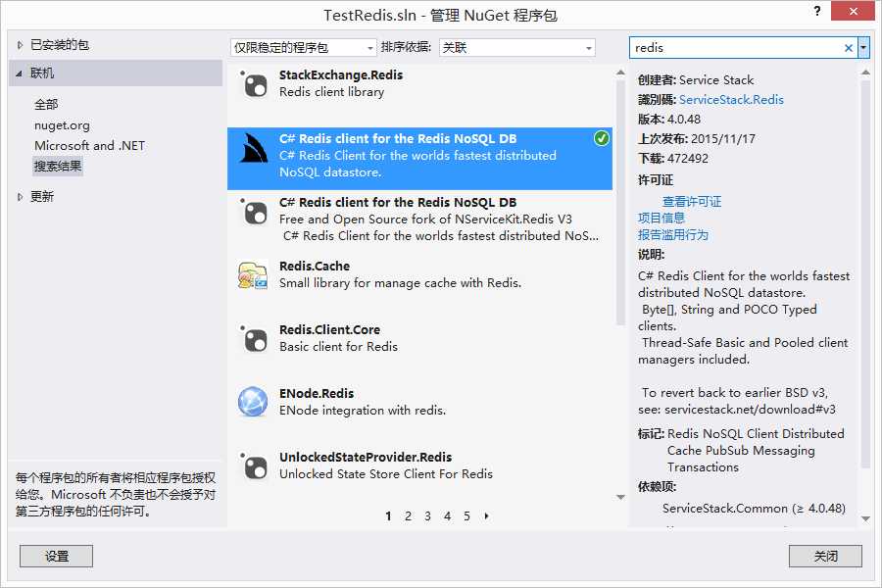This screenshot has width=882, height=588.
Task: Go to results page 2
Action: pos(408,516)
